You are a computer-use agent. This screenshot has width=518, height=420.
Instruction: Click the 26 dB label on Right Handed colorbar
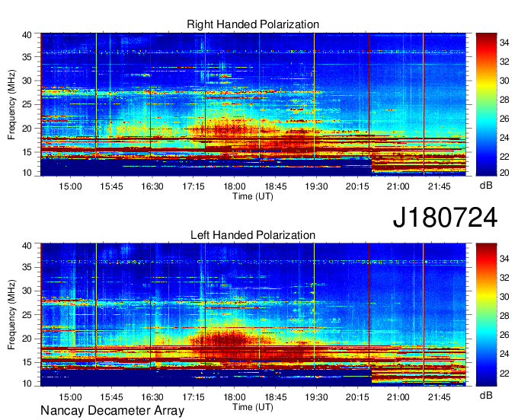504,119
